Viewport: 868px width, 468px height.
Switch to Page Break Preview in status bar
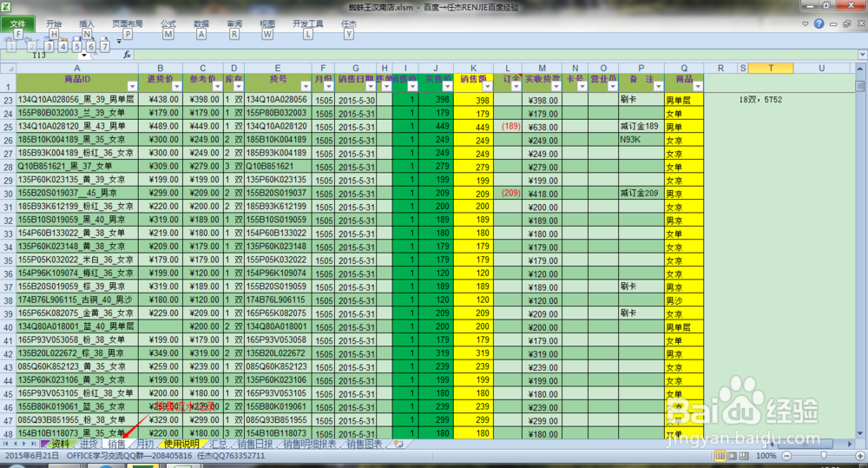[x=744, y=456]
